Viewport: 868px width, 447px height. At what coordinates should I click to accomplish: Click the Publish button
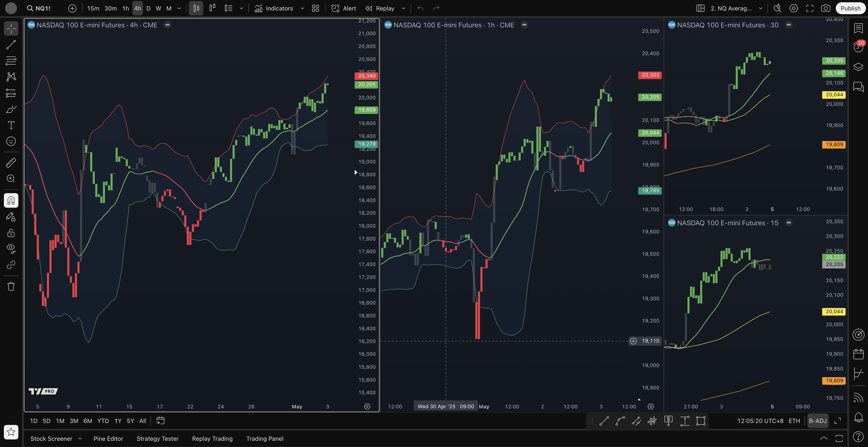point(850,8)
